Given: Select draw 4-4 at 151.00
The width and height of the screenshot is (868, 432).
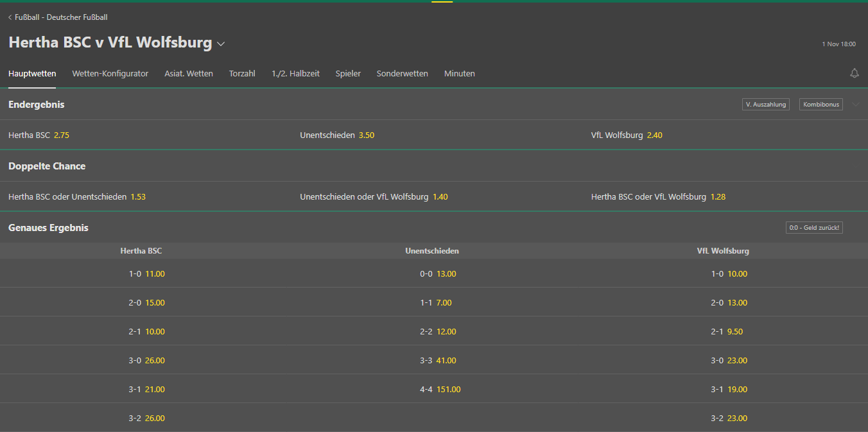Looking at the screenshot, I should [440, 389].
